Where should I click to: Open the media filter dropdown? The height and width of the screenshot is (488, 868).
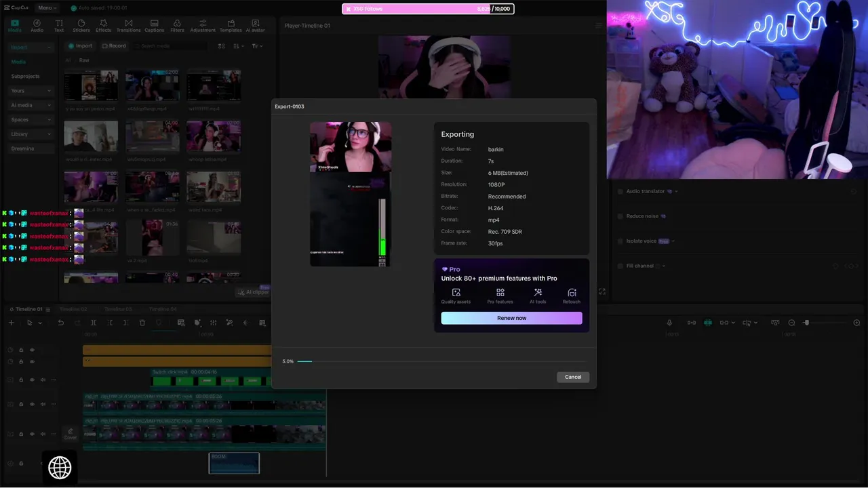pos(257,46)
